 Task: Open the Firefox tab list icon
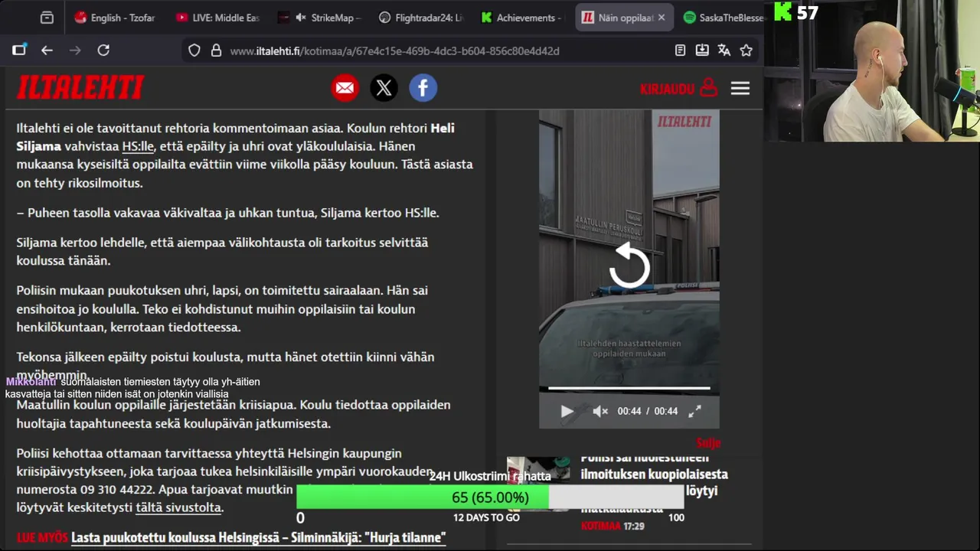click(x=47, y=18)
